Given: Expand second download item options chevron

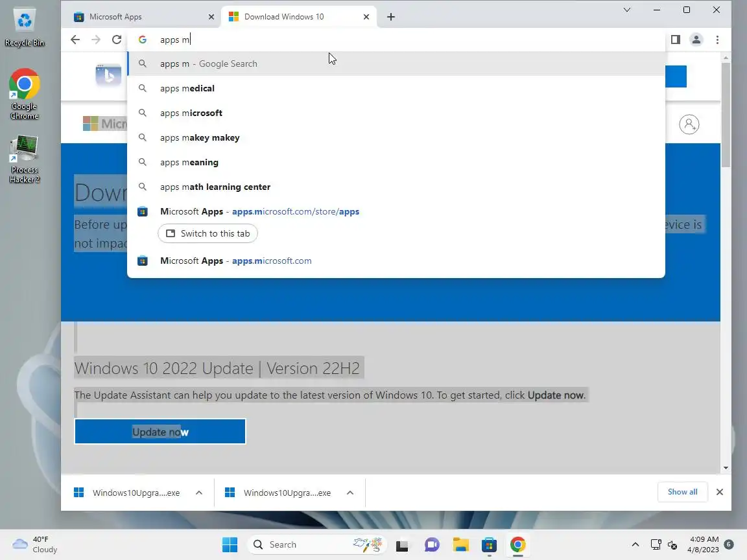Looking at the screenshot, I should [x=350, y=493].
